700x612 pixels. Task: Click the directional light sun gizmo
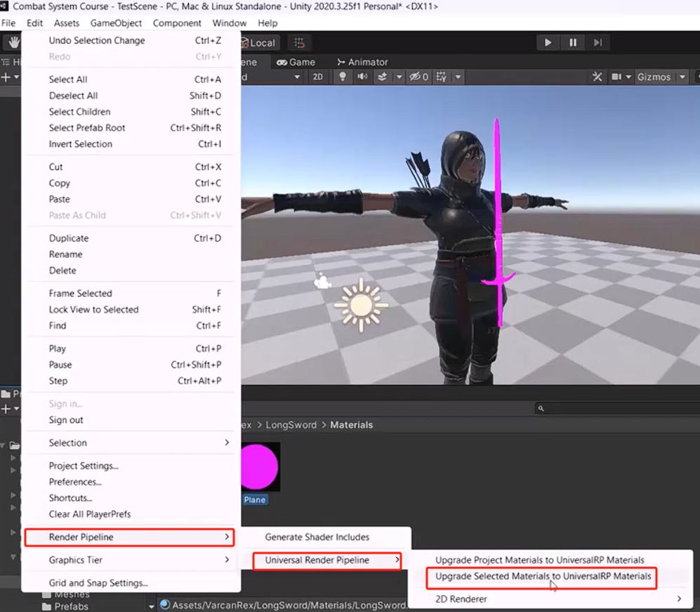(361, 306)
